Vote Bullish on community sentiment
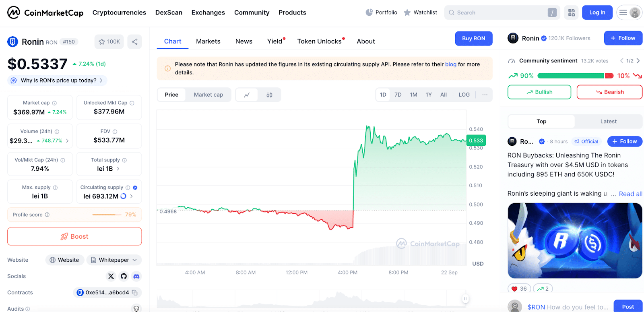This screenshot has height=312, width=644. coord(539,92)
